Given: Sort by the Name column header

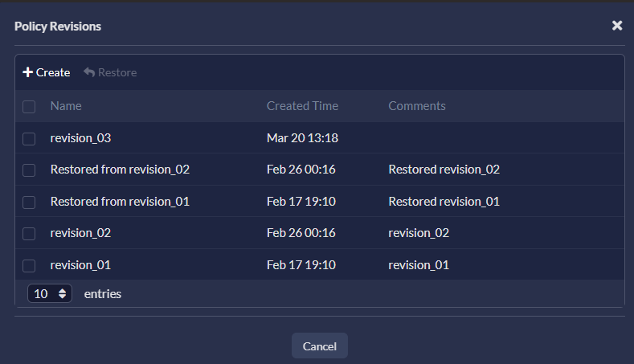Looking at the screenshot, I should click(x=66, y=106).
